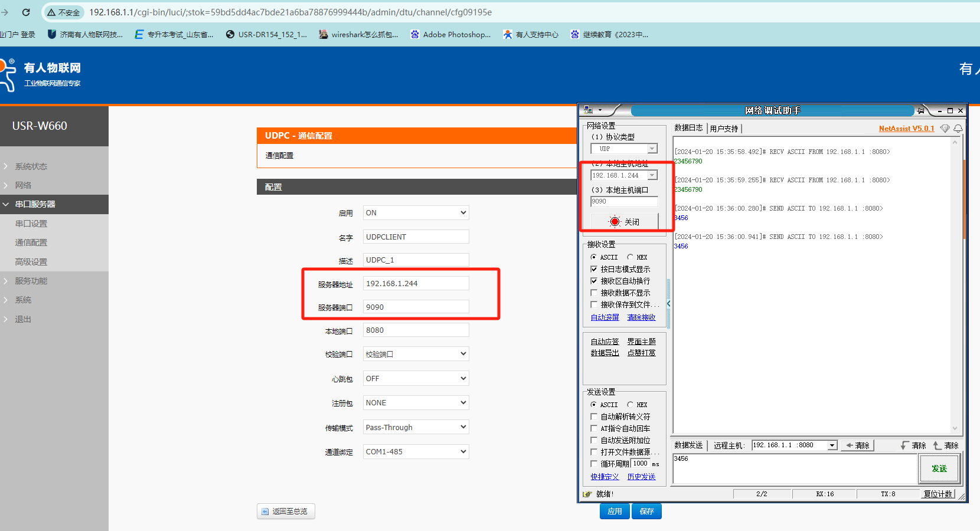
Task: Click the diamond icon beside NetAssist V5.0.1
Action: pyautogui.click(x=945, y=129)
